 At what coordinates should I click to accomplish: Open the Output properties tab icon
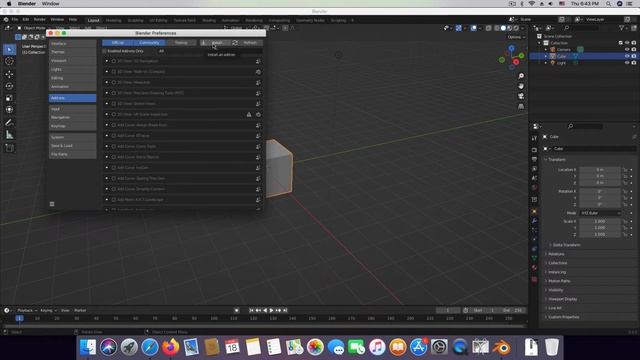(x=534, y=159)
